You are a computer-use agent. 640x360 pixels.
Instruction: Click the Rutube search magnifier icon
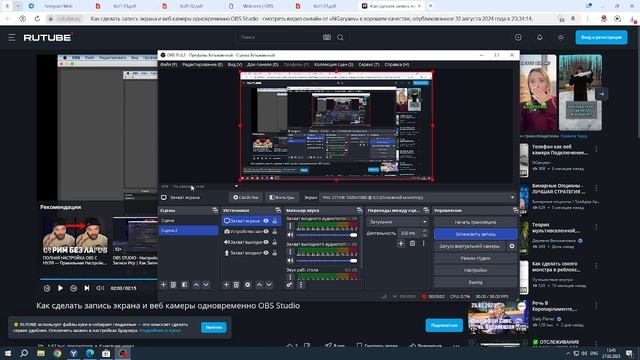click(340, 37)
